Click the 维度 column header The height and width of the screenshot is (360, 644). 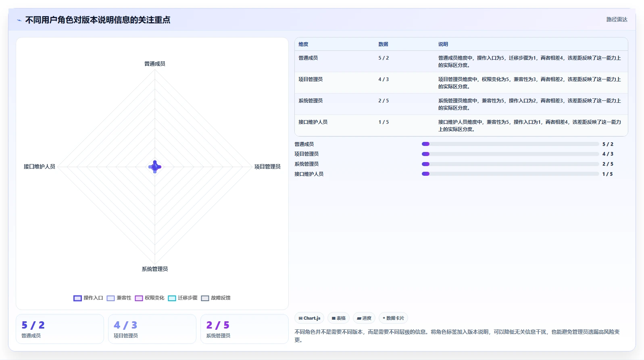point(303,44)
